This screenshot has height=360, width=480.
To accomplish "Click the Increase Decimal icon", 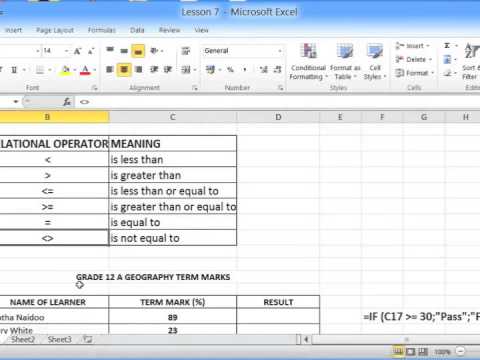I will point(264,69).
